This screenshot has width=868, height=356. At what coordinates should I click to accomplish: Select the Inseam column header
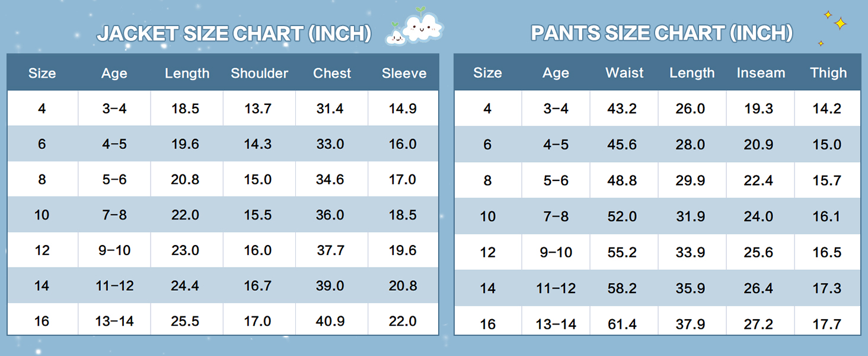(x=761, y=73)
